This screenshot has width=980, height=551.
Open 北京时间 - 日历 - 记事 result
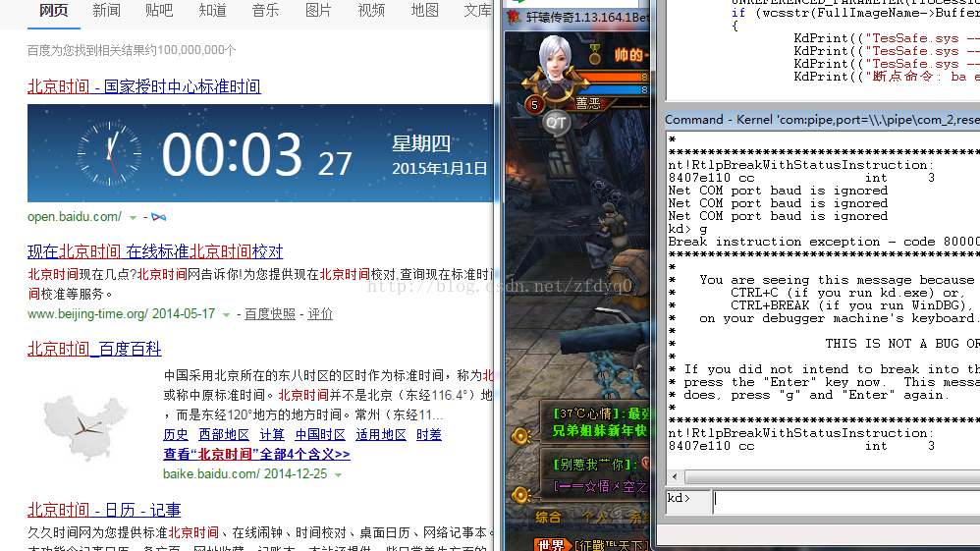click(104, 510)
